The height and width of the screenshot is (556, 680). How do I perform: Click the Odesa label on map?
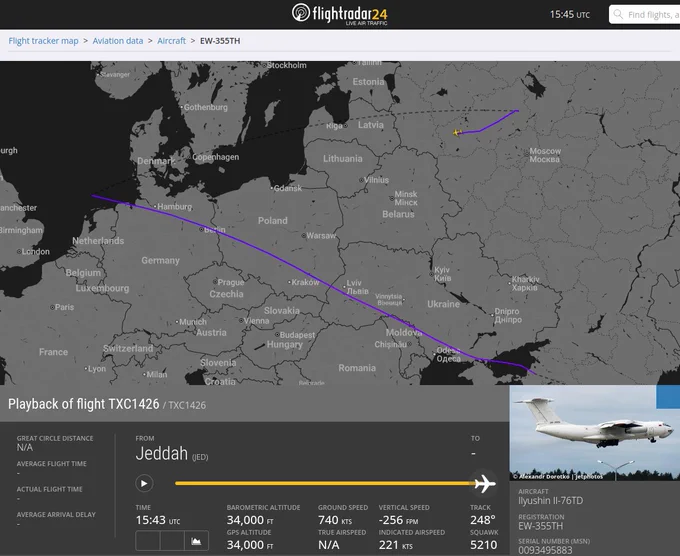tap(448, 354)
